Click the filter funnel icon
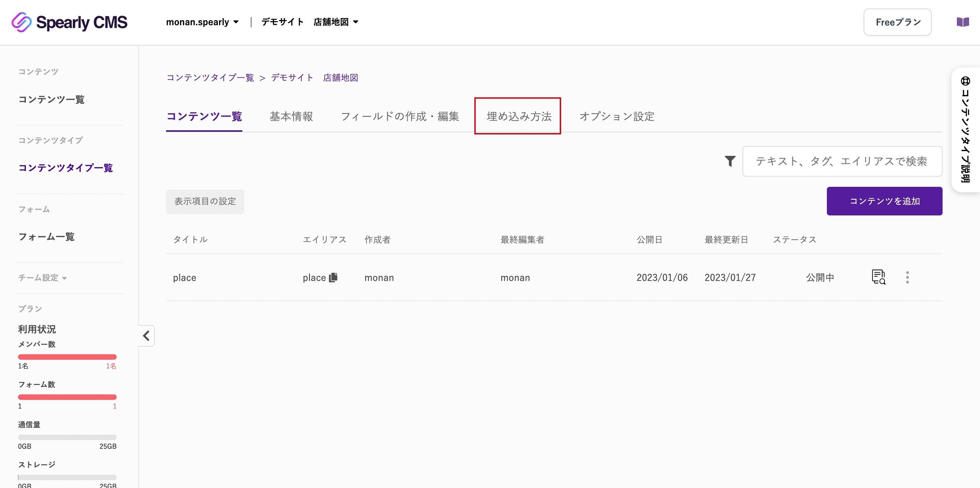 tap(730, 161)
